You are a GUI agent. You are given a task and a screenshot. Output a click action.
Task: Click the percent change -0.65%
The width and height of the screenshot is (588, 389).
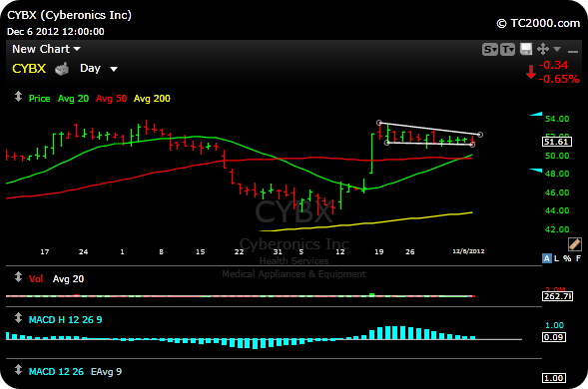559,79
